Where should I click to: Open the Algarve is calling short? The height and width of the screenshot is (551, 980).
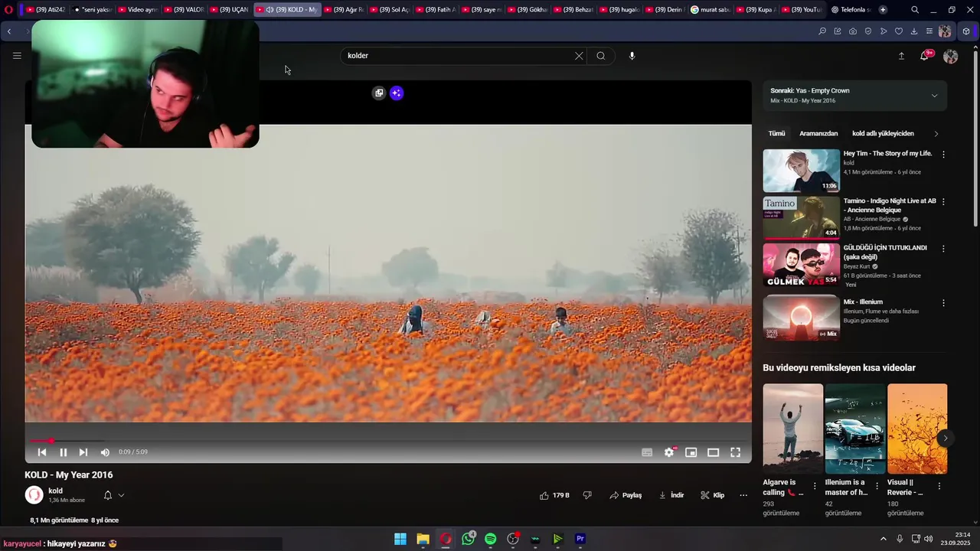pos(792,429)
